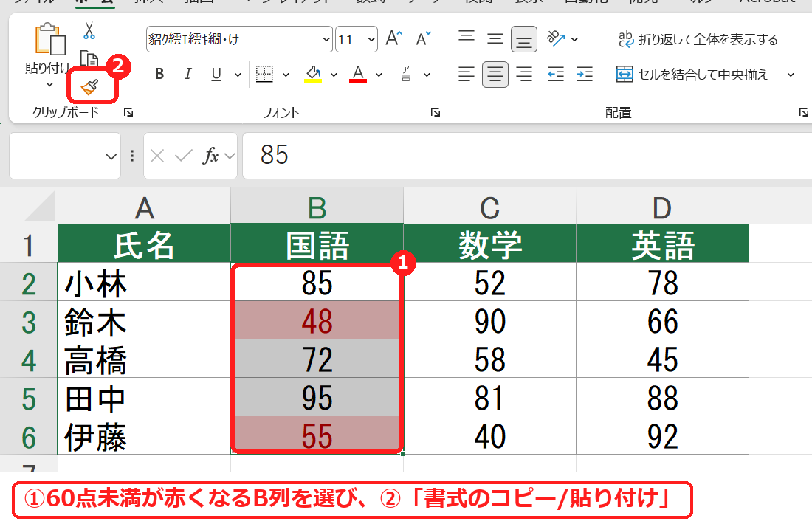
Task: Activate the Format Painter brush icon
Action: [90, 87]
